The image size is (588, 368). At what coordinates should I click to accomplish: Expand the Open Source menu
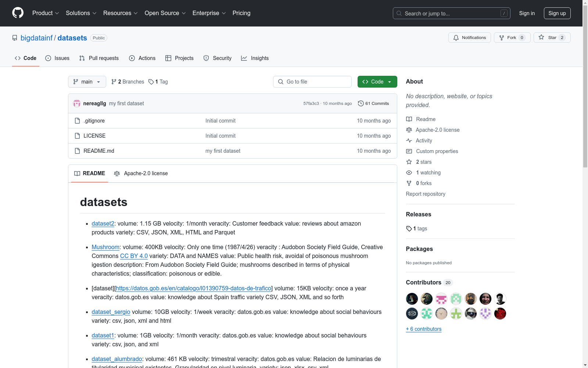click(165, 13)
